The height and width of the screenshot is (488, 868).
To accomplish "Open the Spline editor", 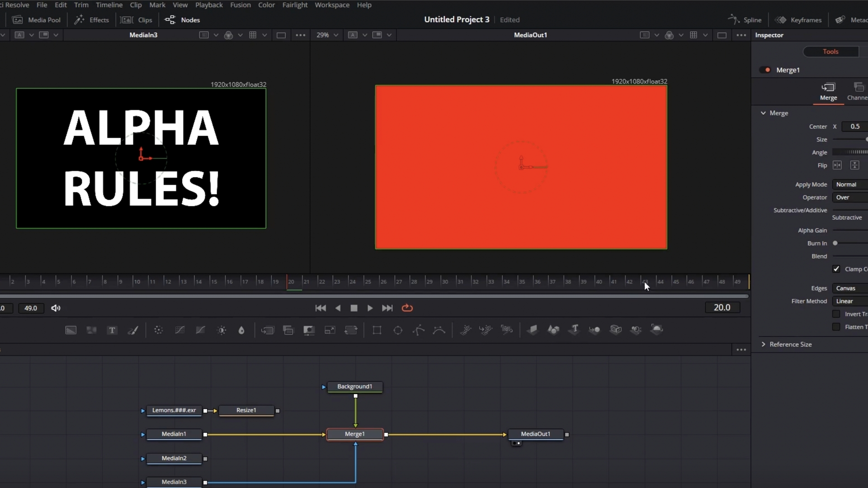I will [745, 19].
